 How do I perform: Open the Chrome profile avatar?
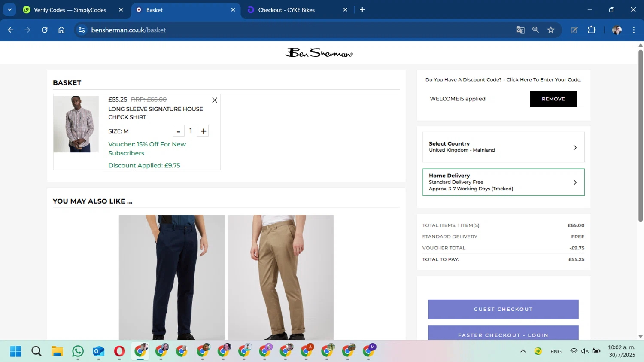617,30
